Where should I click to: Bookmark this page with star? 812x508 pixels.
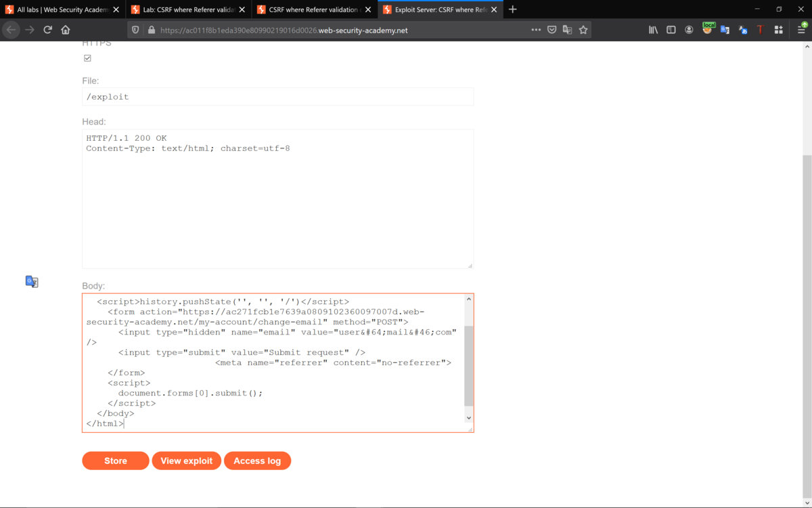583,30
